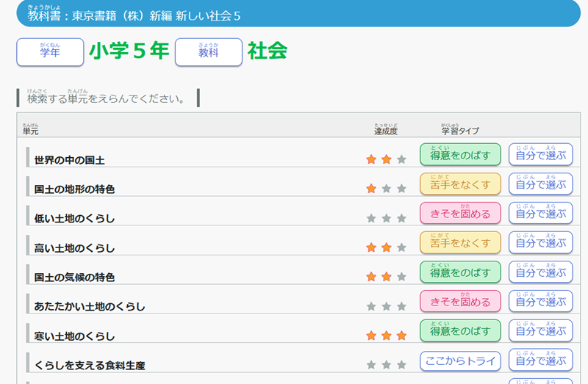Click the star rating for 世界の中の国土
Viewport: 588px width, 384px height.
click(386, 159)
